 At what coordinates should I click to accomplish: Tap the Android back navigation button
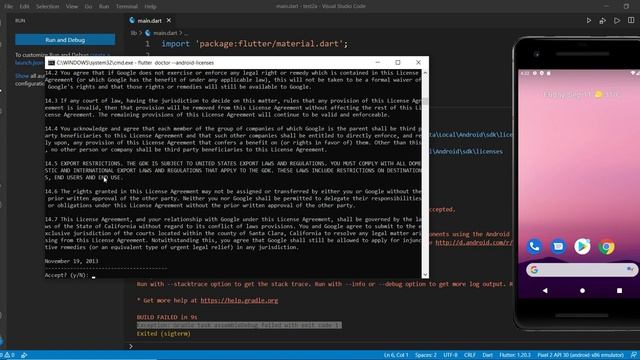545,291
